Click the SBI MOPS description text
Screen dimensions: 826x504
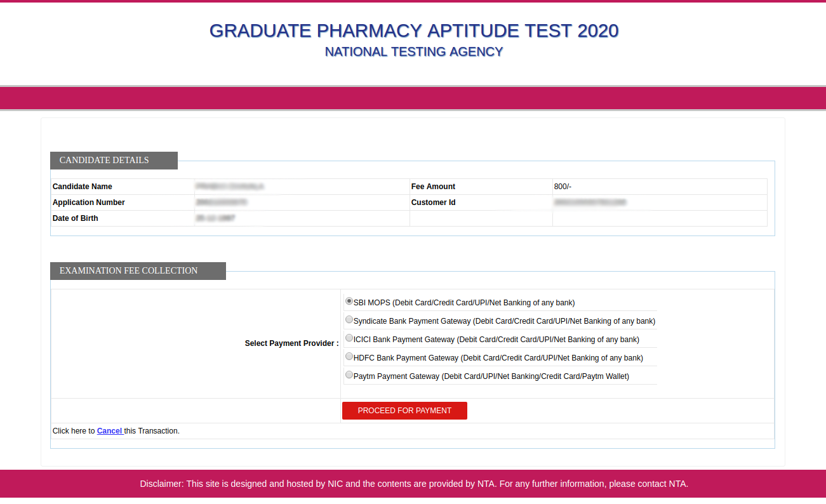click(x=463, y=302)
